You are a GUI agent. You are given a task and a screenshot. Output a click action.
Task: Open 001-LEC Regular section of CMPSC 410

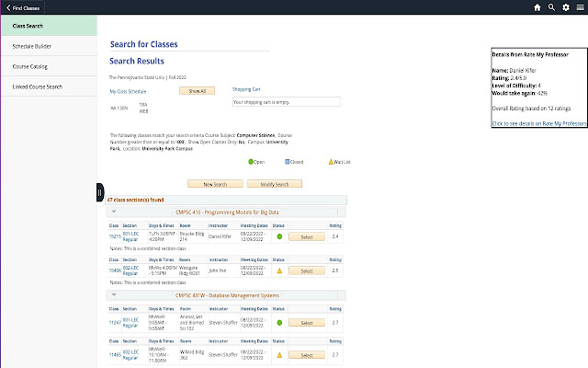click(130, 236)
